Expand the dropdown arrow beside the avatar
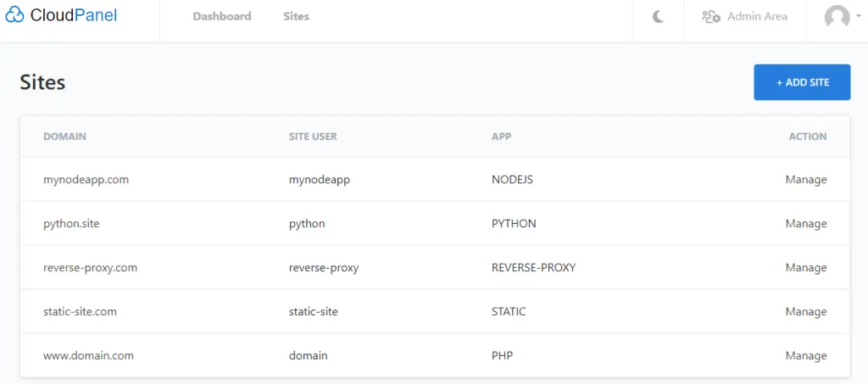The width and height of the screenshot is (868, 384). pos(858,16)
